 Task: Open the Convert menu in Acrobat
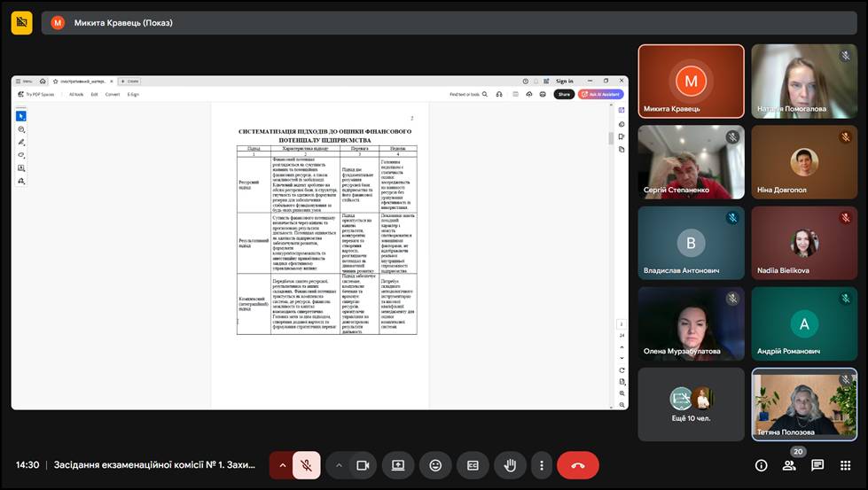pyautogui.click(x=113, y=94)
